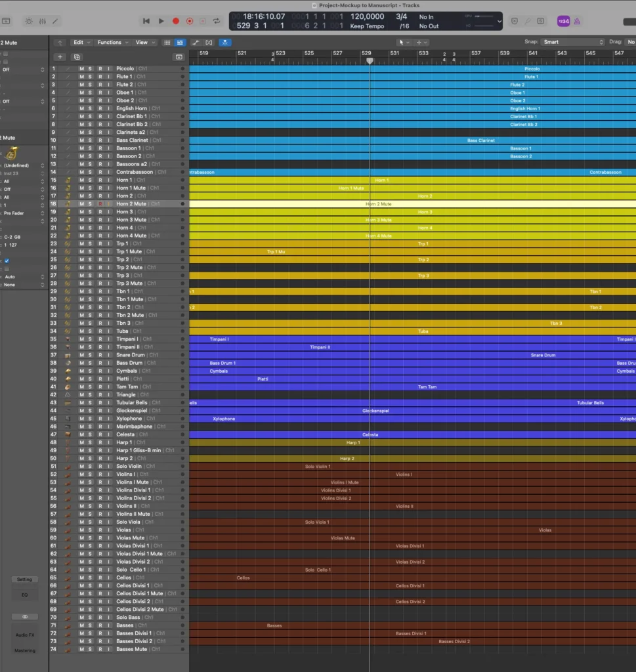Click the EQ button in channel strip

[x=24, y=595]
